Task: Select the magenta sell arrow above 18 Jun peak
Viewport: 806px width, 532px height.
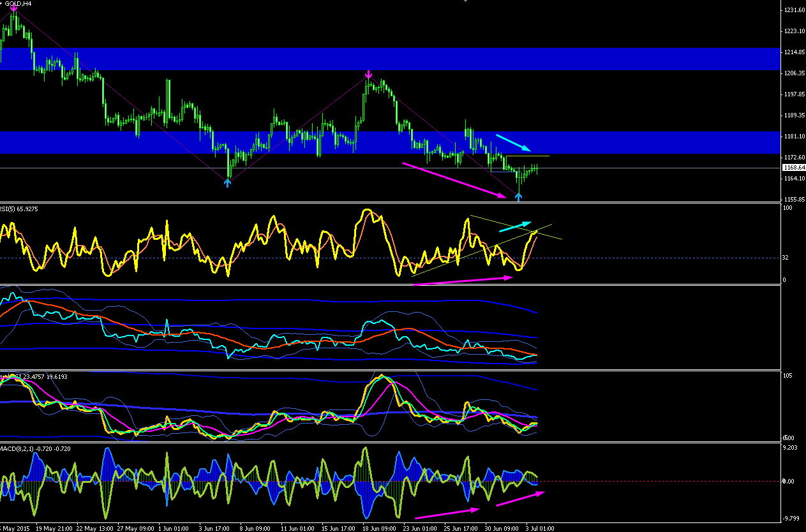Action: [x=368, y=75]
